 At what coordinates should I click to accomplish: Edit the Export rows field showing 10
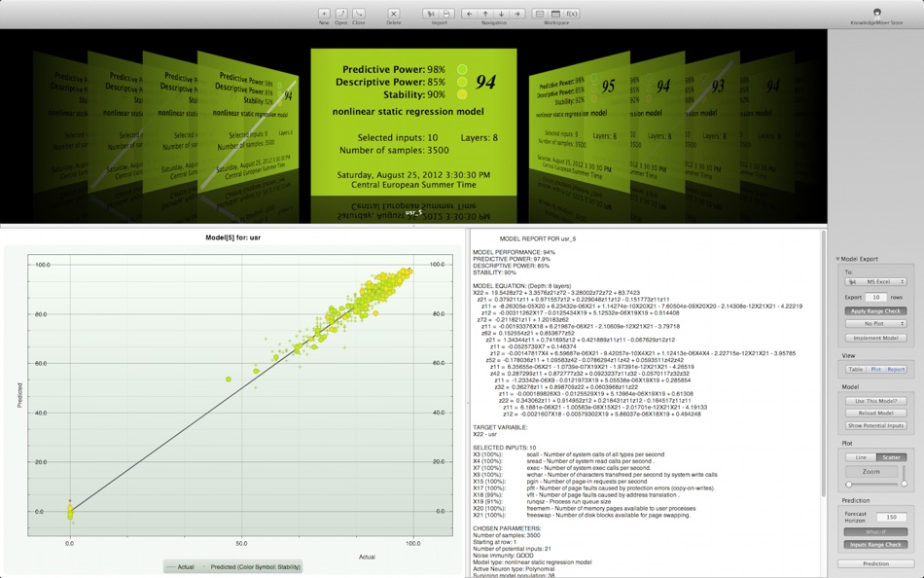tap(875, 297)
